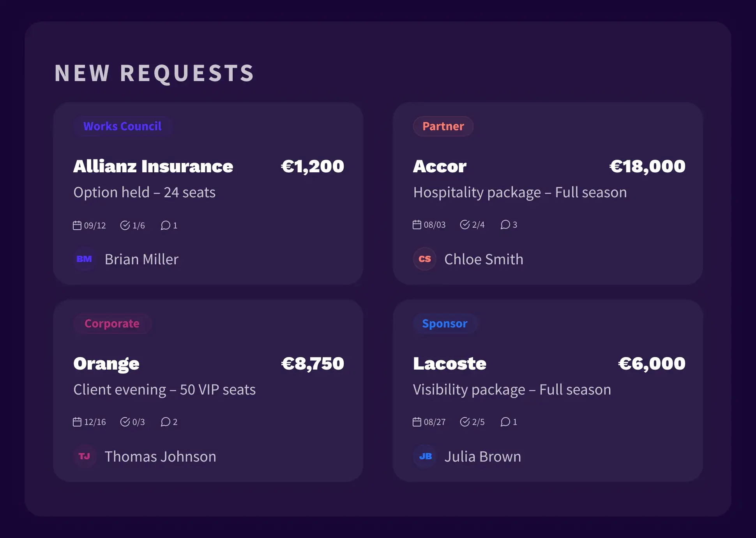Screen dimensions: 756x538
Task: Click the calendar icon beside 08/03
Action: pos(417,225)
